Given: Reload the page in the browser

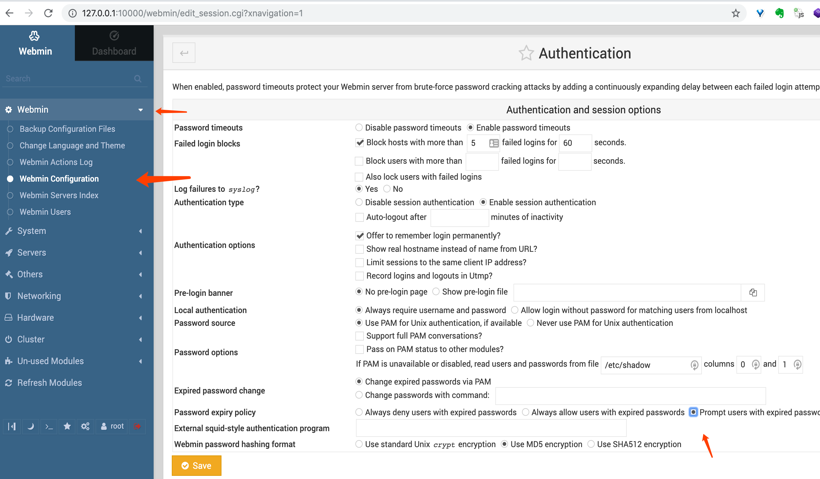Looking at the screenshot, I should tap(48, 13).
